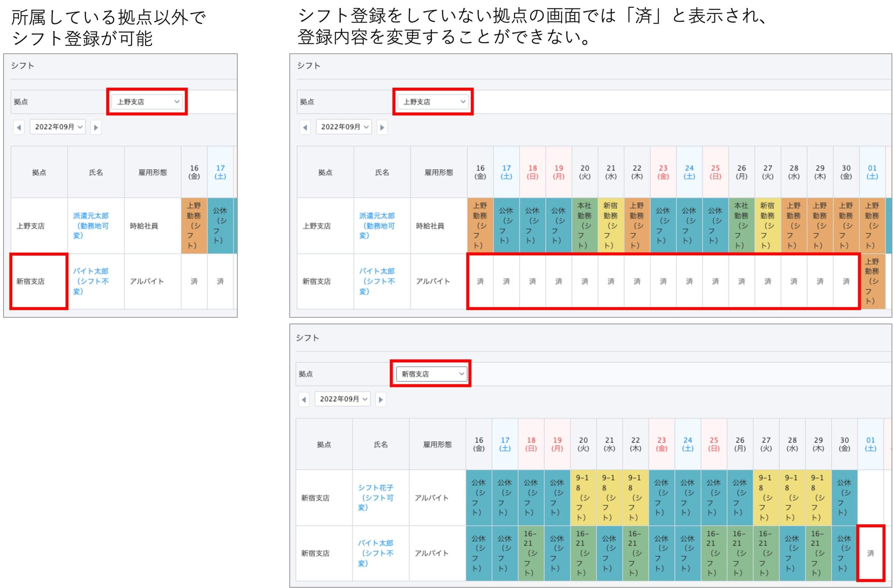
Task: Click 雇用形態 column header in bottom-right panel
Action: coord(437,444)
